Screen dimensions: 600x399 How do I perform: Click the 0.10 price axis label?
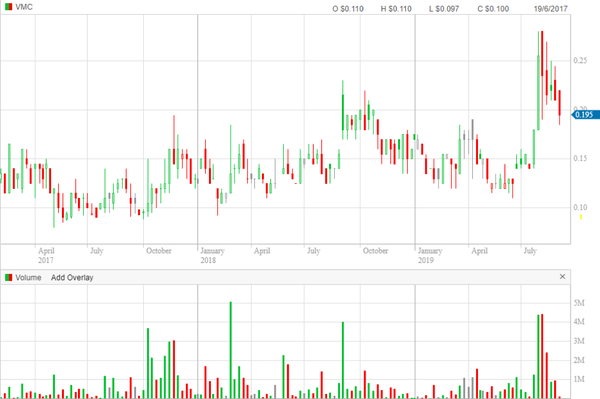pos(580,207)
